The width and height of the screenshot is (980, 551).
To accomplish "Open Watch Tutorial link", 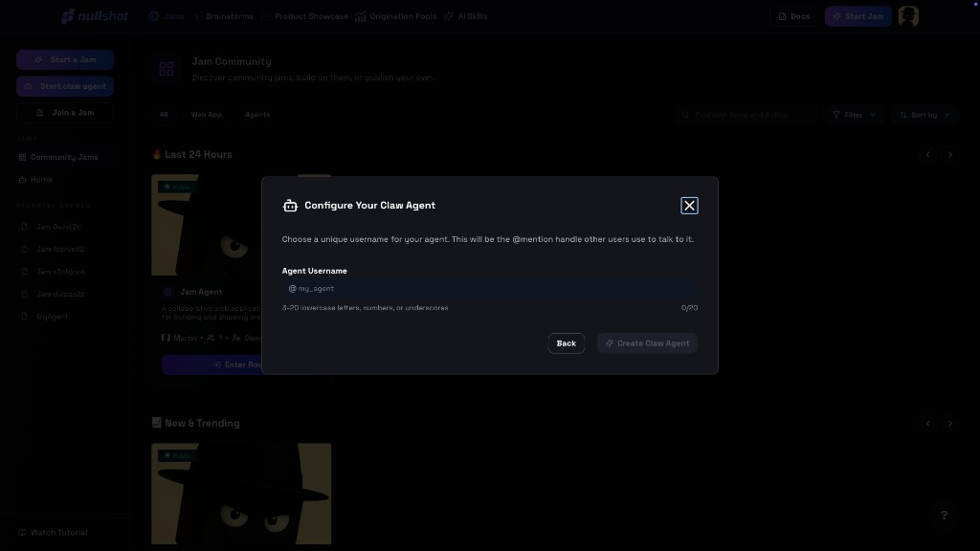I will click(x=54, y=532).
